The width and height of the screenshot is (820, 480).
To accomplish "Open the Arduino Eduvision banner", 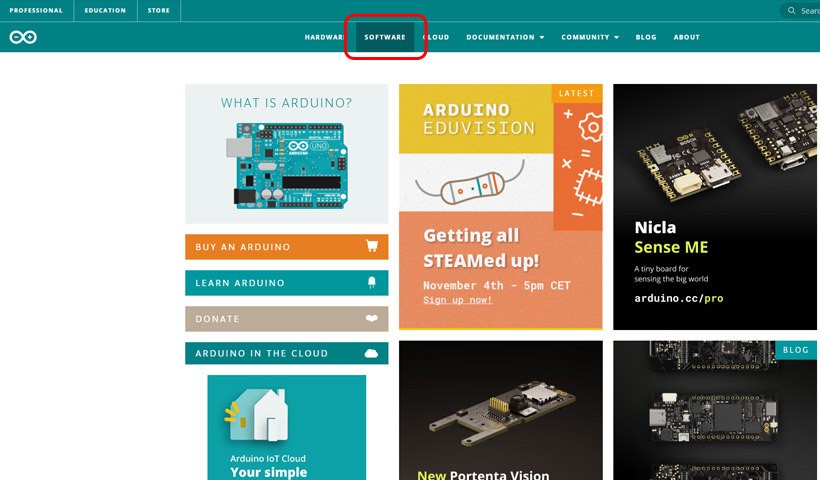I will click(500, 207).
